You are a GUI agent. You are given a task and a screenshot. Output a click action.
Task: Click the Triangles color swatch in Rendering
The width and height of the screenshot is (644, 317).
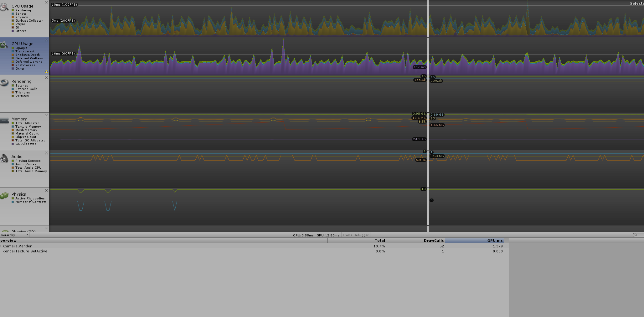tap(13, 92)
